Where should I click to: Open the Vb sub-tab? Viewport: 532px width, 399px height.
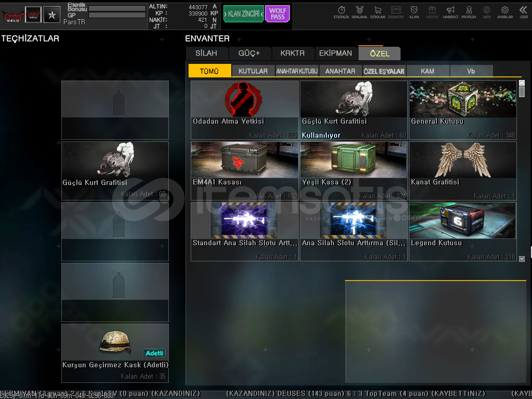coord(471,71)
